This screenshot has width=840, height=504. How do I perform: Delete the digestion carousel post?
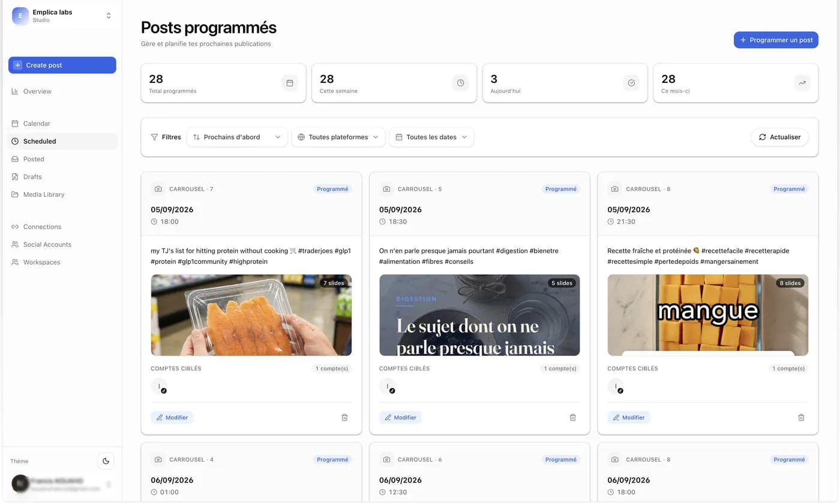tap(572, 417)
